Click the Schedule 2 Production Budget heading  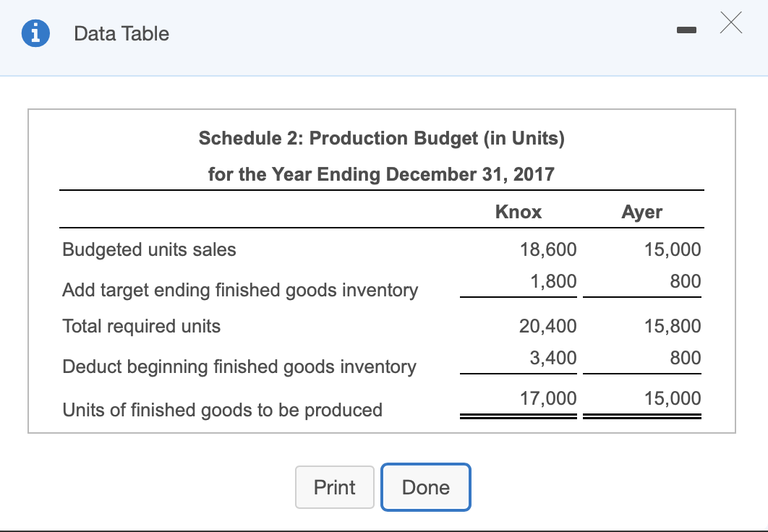(x=382, y=138)
